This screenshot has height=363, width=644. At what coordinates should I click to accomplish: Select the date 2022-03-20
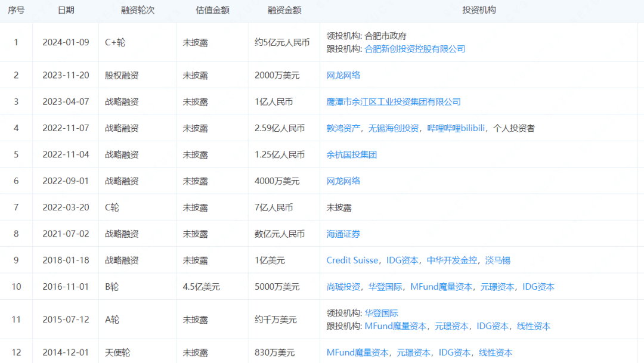pyautogui.click(x=66, y=207)
